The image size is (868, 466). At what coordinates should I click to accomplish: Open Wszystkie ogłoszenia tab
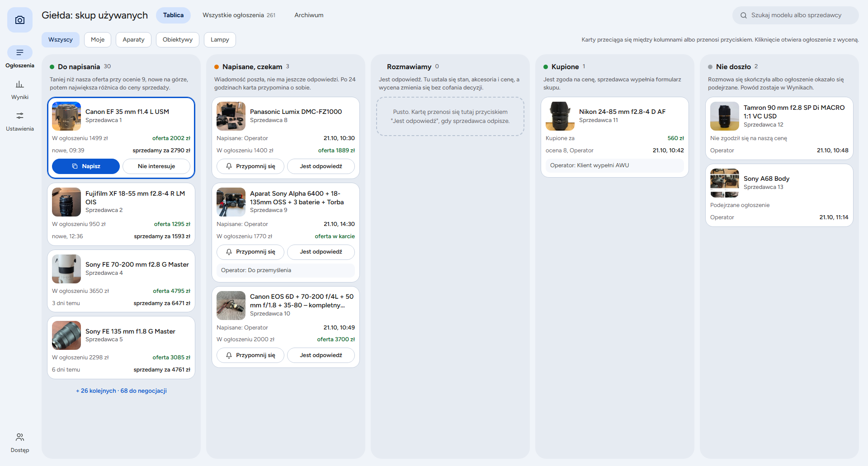[239, 15]
